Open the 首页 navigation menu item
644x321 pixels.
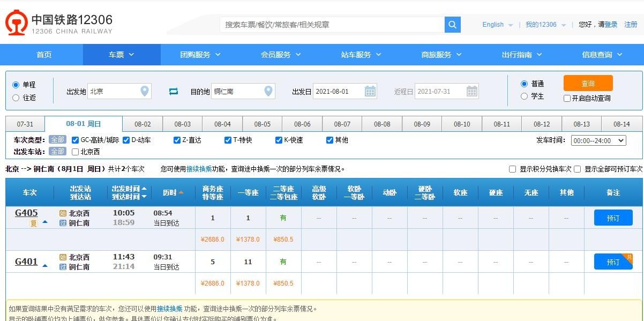coord(43,54)
